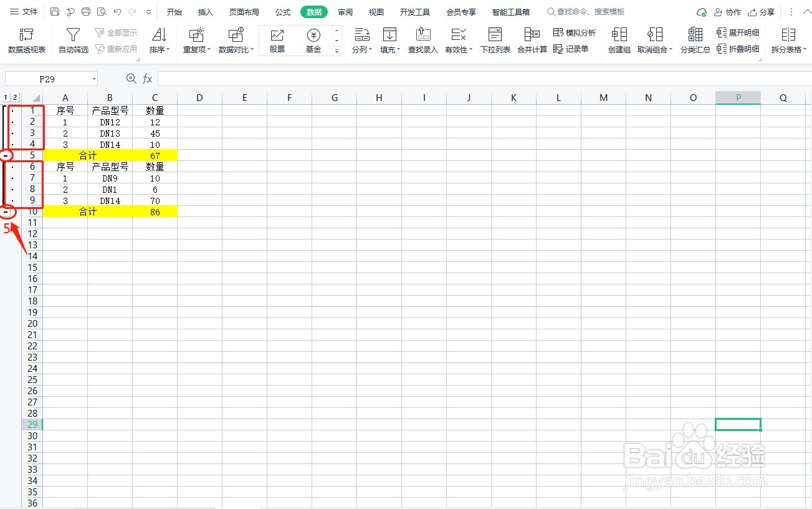Select the cell containing DN12
This screenshot has height=509, width=812.
pyautogui.click(x=110, y=122)
